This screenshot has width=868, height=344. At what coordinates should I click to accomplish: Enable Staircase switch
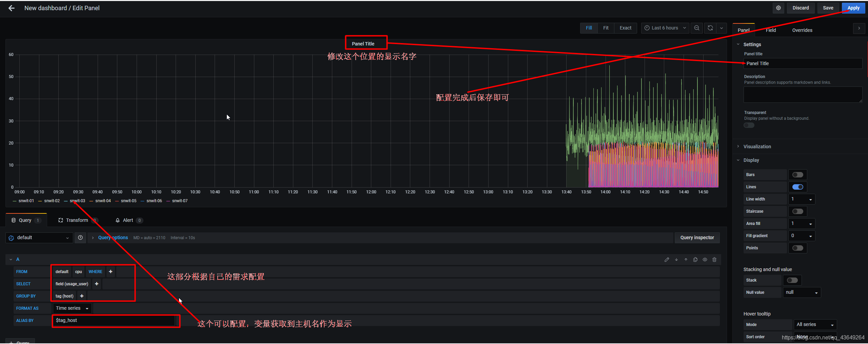click(x=798, y=211)
